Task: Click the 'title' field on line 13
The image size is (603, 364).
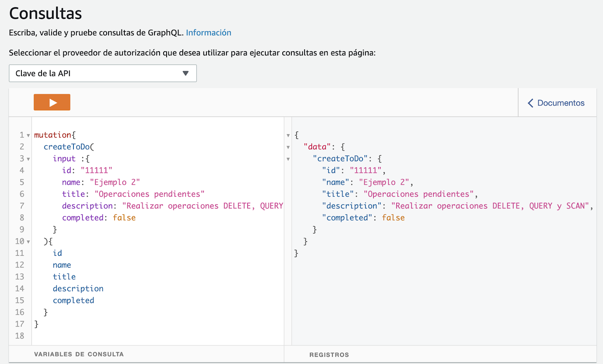Action: [x=64, y=277]
